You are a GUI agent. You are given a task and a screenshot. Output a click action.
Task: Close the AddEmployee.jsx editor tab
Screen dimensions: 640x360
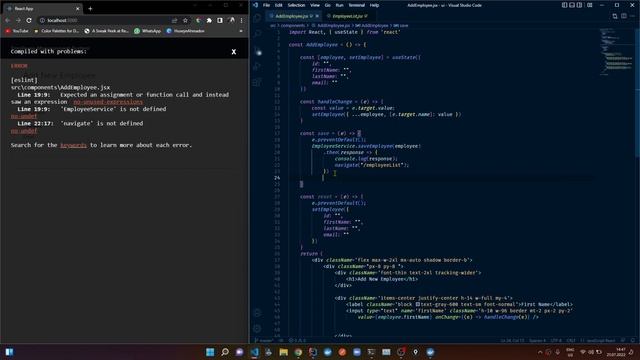tap(317, 16)
